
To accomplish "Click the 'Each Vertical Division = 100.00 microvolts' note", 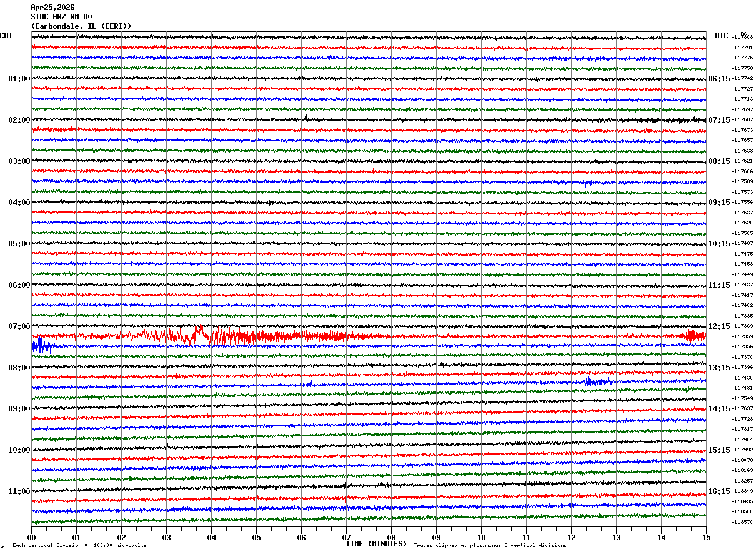I will [x=80, y=545].
